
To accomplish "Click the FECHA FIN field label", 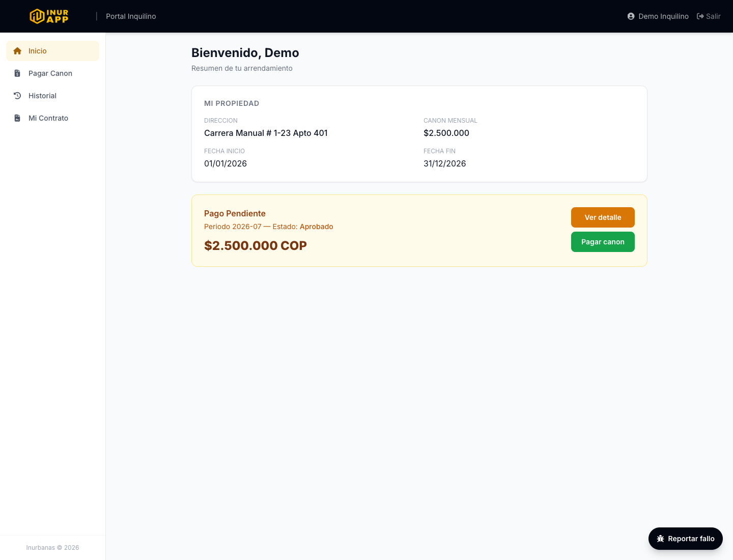I will [x=440, y=151].
